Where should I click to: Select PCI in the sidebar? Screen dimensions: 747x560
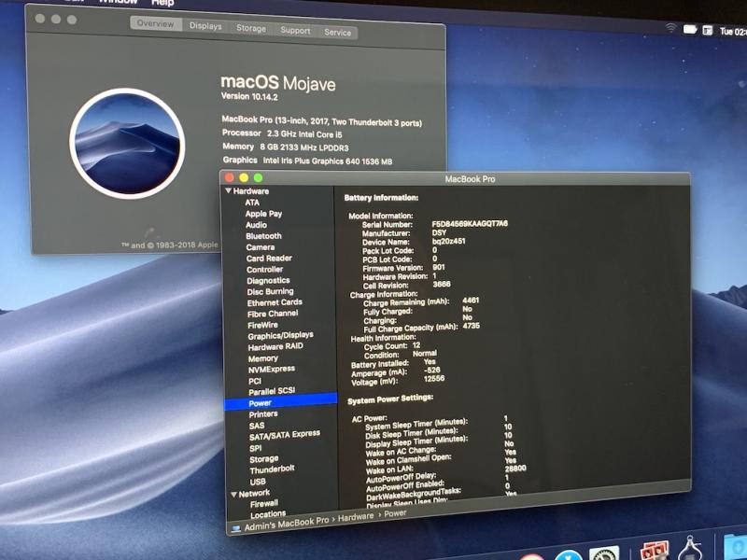[255, 381]
